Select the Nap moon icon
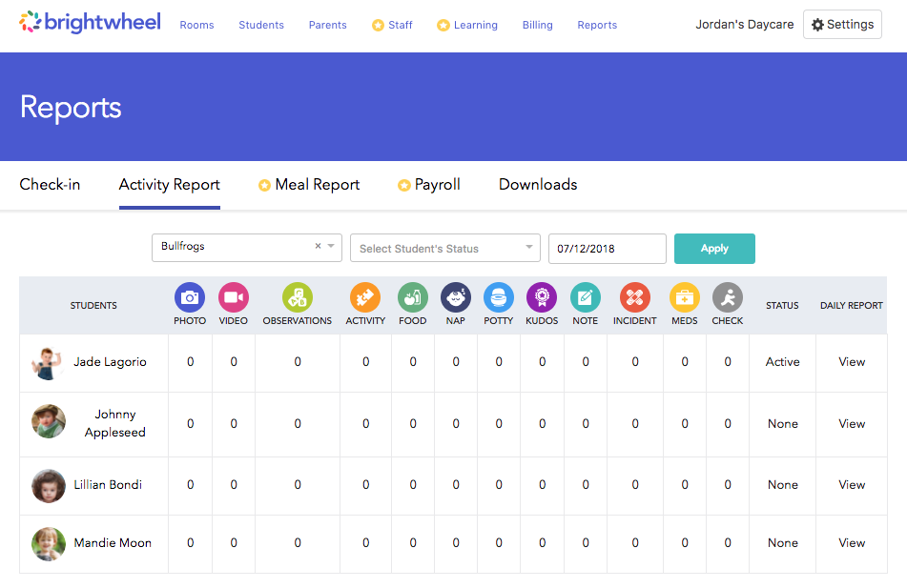The width and height of the screenshot is (907, 588). click(455, 297)
